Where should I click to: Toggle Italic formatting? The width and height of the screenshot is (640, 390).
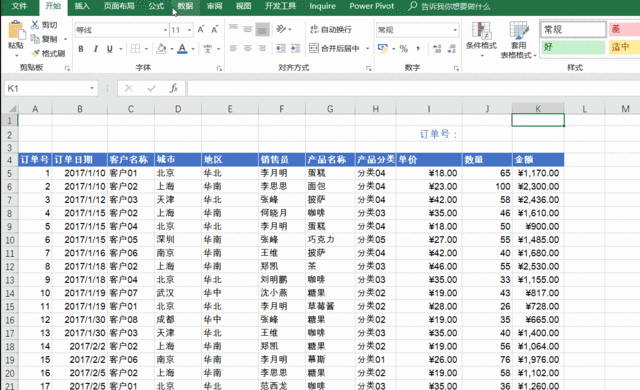pos(96,49)
